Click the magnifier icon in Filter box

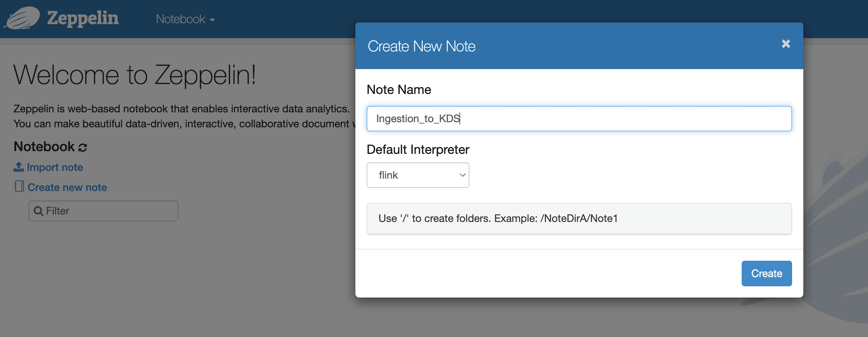(x=38, y=211)
